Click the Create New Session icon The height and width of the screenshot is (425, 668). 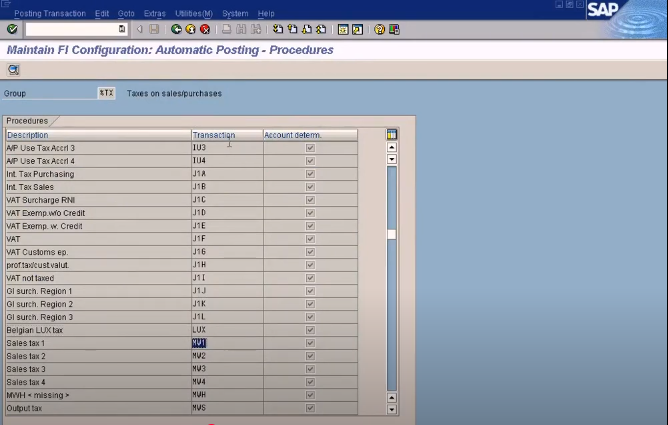(x=343, y=29)
